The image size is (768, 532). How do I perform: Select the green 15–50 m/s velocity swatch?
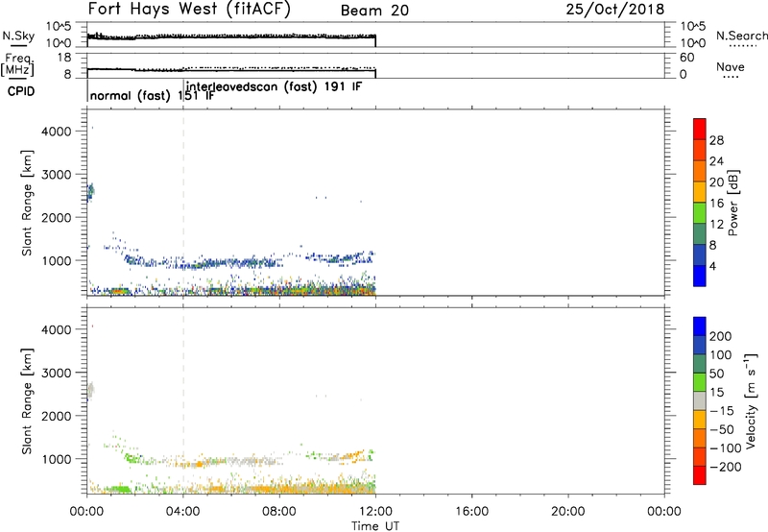pos(700,382)
